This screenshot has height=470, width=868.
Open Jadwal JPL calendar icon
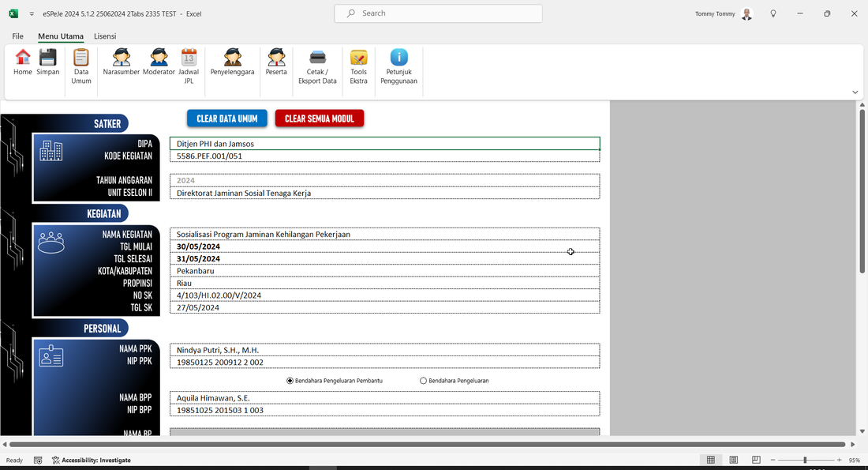tap(189, 58)
